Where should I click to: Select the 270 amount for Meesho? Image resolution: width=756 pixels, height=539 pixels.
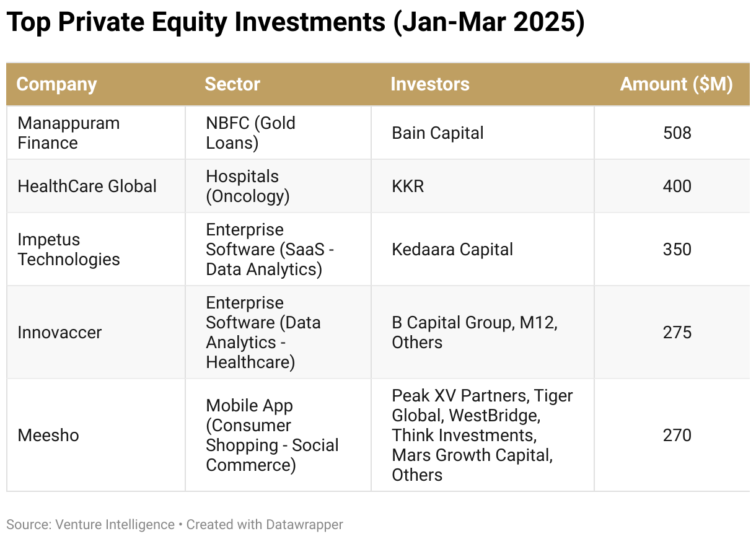677,435
